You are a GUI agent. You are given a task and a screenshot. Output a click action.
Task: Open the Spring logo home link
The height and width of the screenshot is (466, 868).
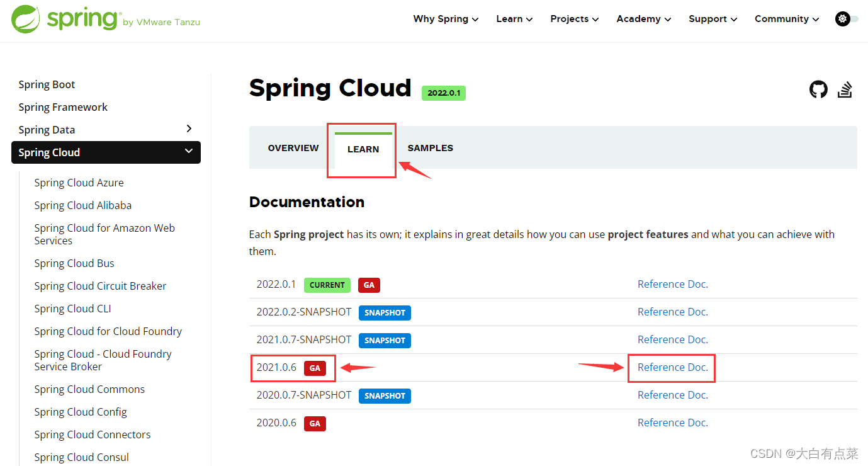[x=106, y=19]
